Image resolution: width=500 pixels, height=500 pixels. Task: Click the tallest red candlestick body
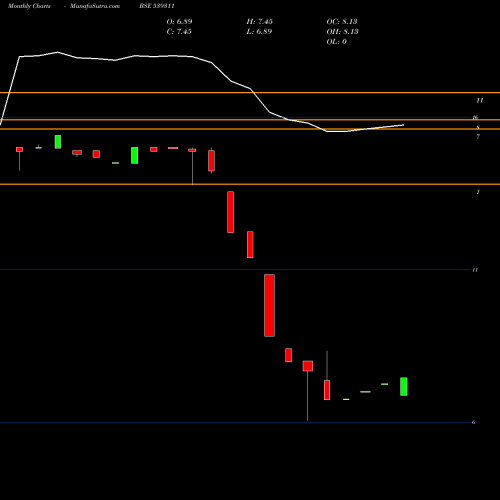click(x=269, y=305)
